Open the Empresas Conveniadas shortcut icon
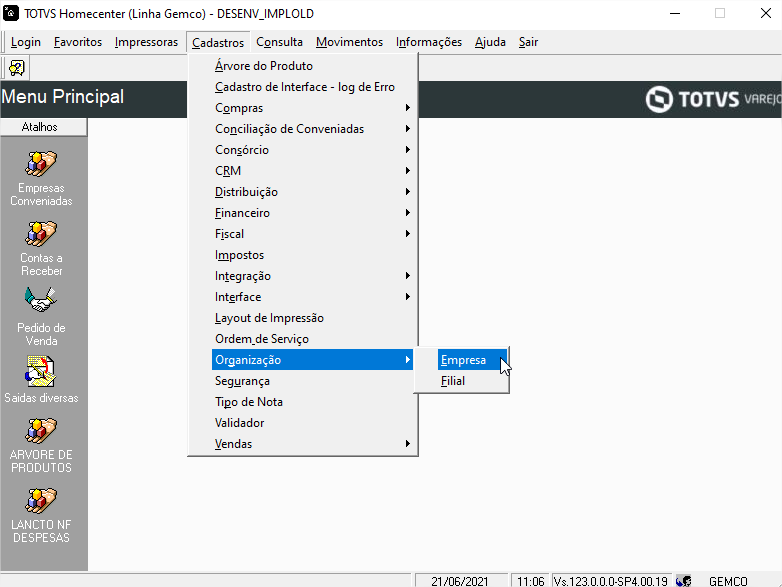Screen dimensions: 782x587 click(41, 164)
